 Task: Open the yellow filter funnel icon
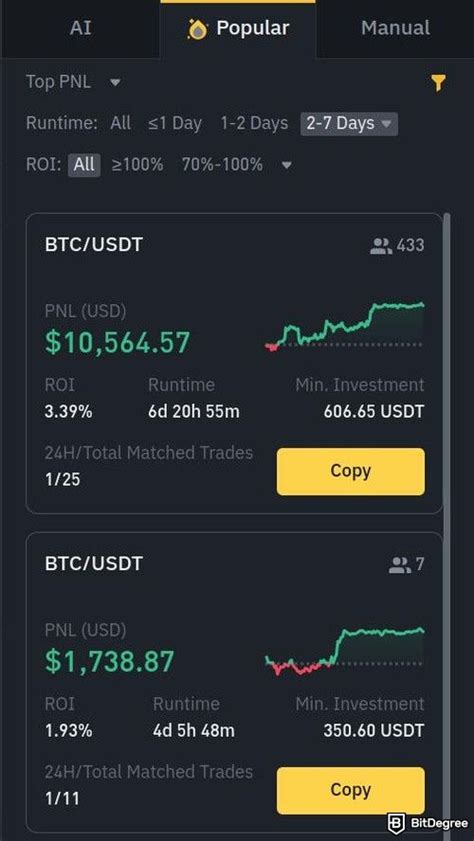coord(438,83)
